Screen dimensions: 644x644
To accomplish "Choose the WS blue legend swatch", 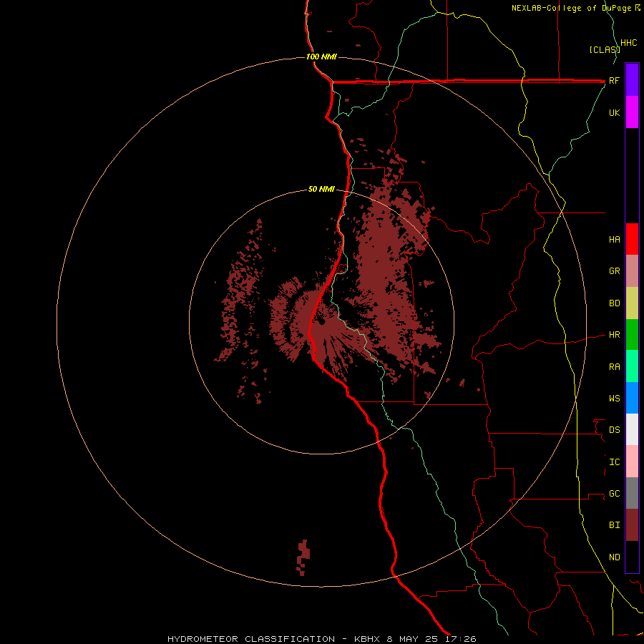I will pos(632,398).
